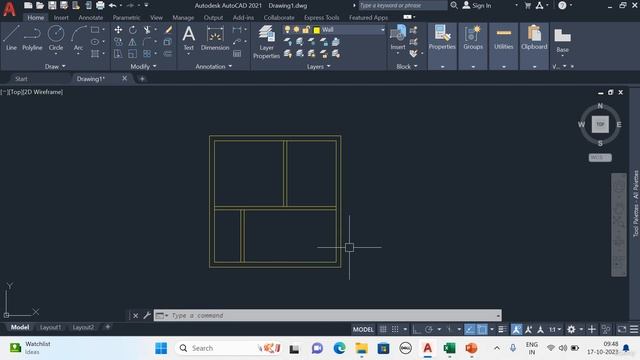Select the Circle tool

tap(56, 38)
